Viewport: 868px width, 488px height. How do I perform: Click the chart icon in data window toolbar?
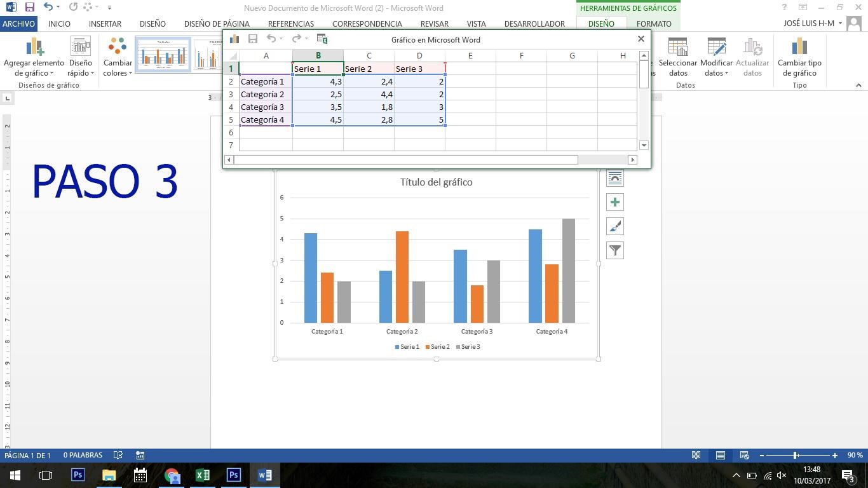coord(234,39)
